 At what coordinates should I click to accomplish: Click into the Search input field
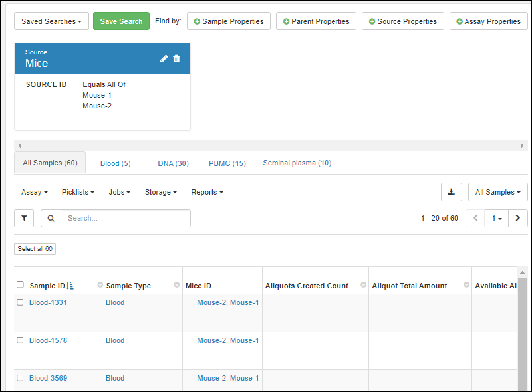(x=125, y=218)
